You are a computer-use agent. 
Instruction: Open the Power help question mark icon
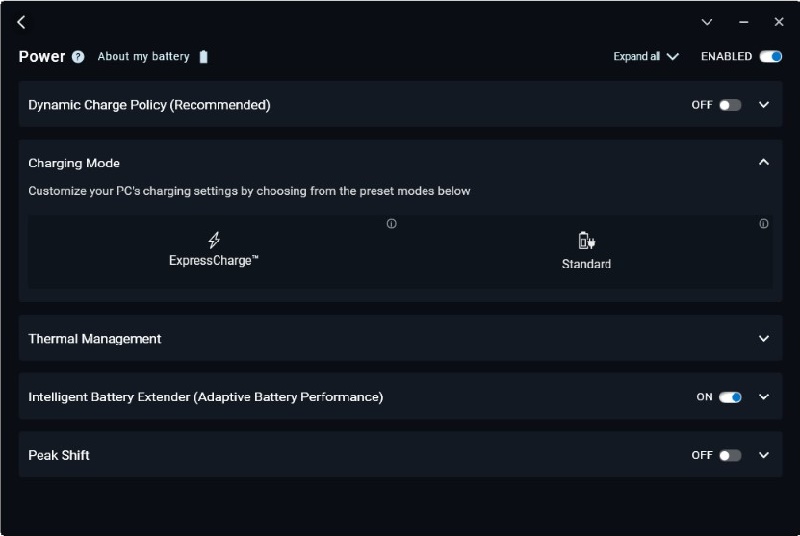(x=78, y=57)
